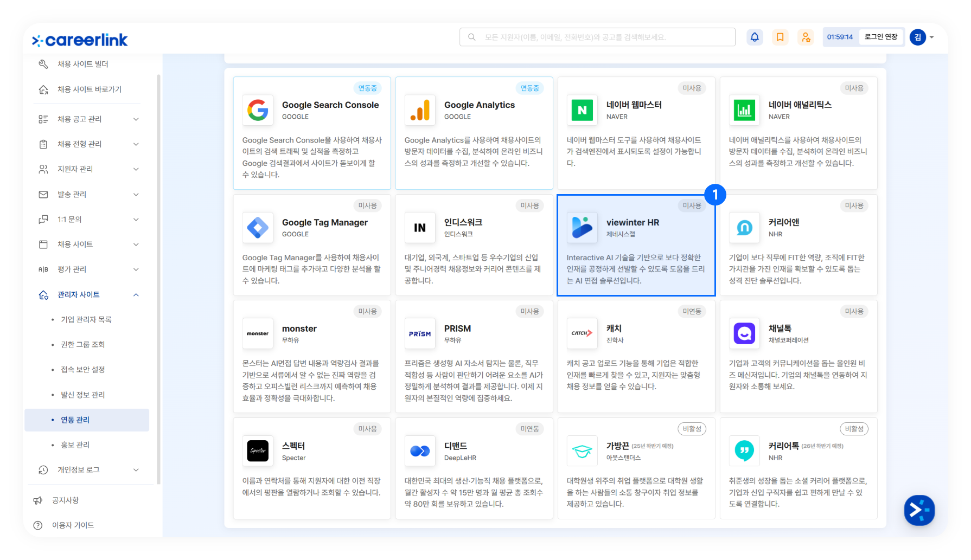Click the careerlink logo
Viewport: 971px width, 560px height.
80,40
